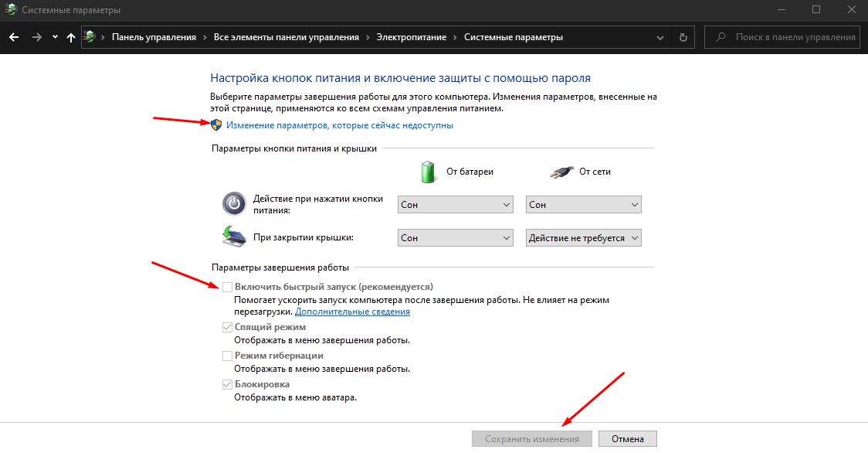The height and width of the screenshot is (453, 868).
Task: Click Системные параметры breadcrumb
Action: click(514, 37)
